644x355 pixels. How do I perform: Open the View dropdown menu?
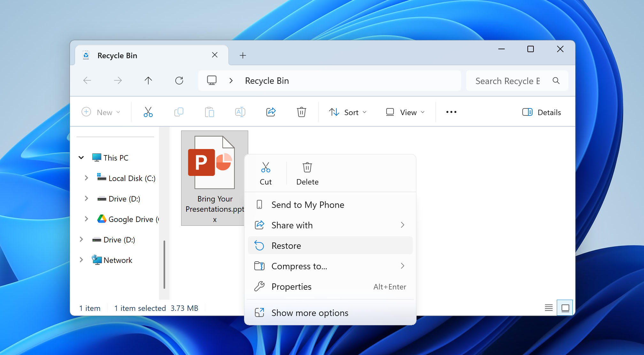click(405, 112)
